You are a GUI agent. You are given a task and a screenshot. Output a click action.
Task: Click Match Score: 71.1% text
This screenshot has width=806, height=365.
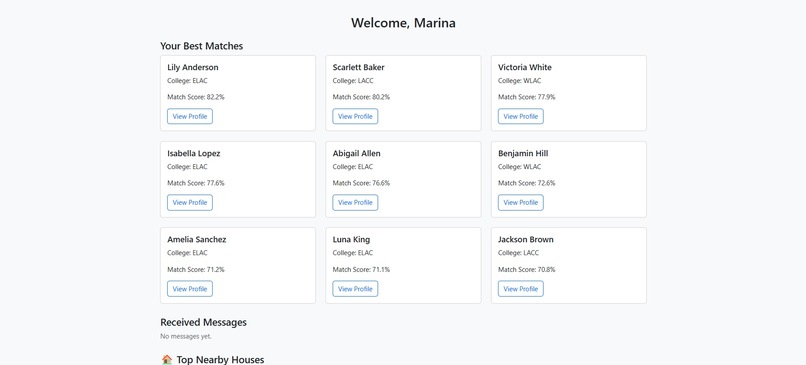[361, 269]
